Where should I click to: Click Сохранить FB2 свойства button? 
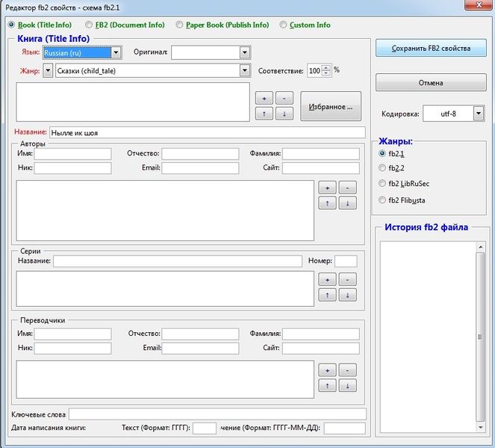(x=431, y=49)
